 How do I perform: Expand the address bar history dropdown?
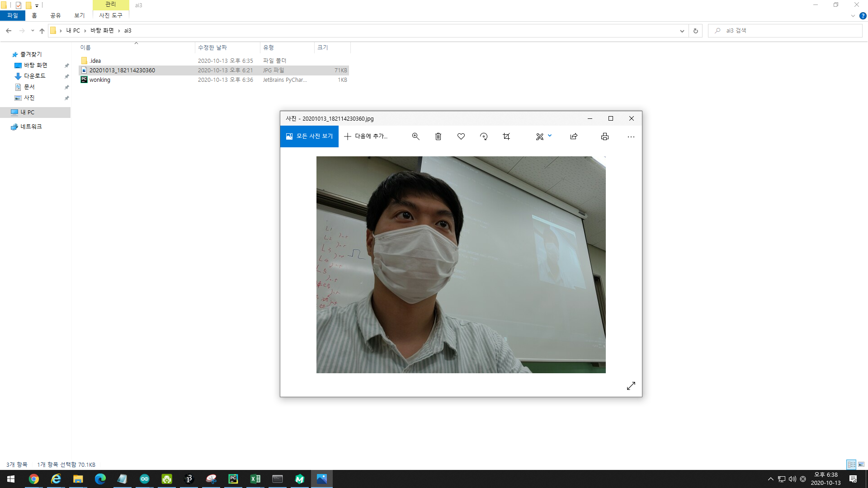coord(682,31)
